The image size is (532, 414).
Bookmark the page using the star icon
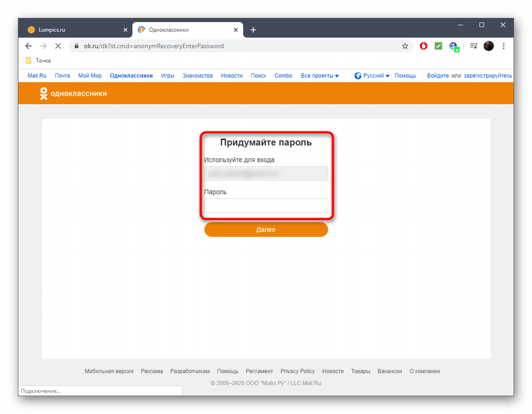[x=405, y=46]
